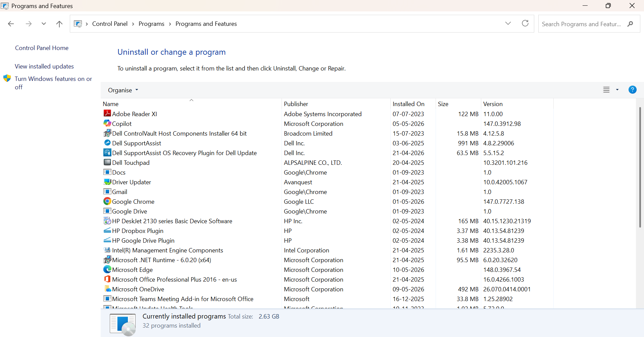Click the vertical scrollbar thumb
Viewport: 644px width, 337px height.
point(640,167)
